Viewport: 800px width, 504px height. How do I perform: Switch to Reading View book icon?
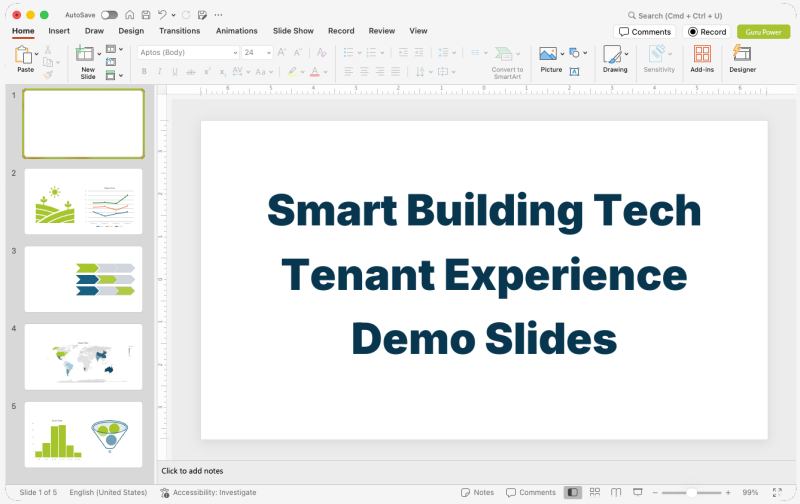click(616, 492)
